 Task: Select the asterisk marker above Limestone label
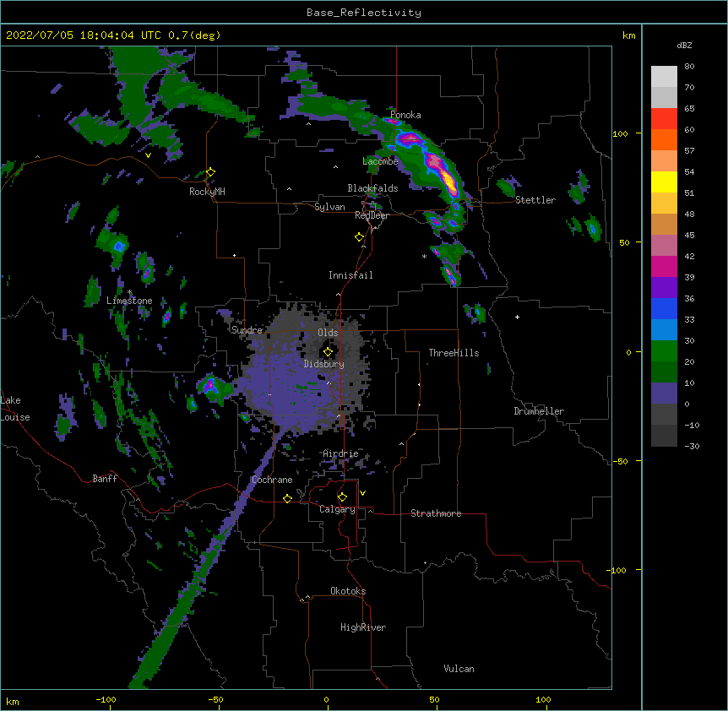(130, 292)
